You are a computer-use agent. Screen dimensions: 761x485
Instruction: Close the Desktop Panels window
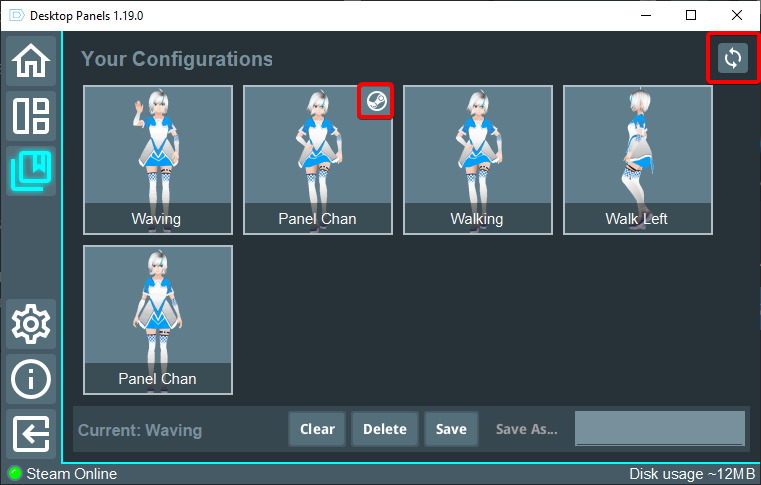(x=737, y=16)
